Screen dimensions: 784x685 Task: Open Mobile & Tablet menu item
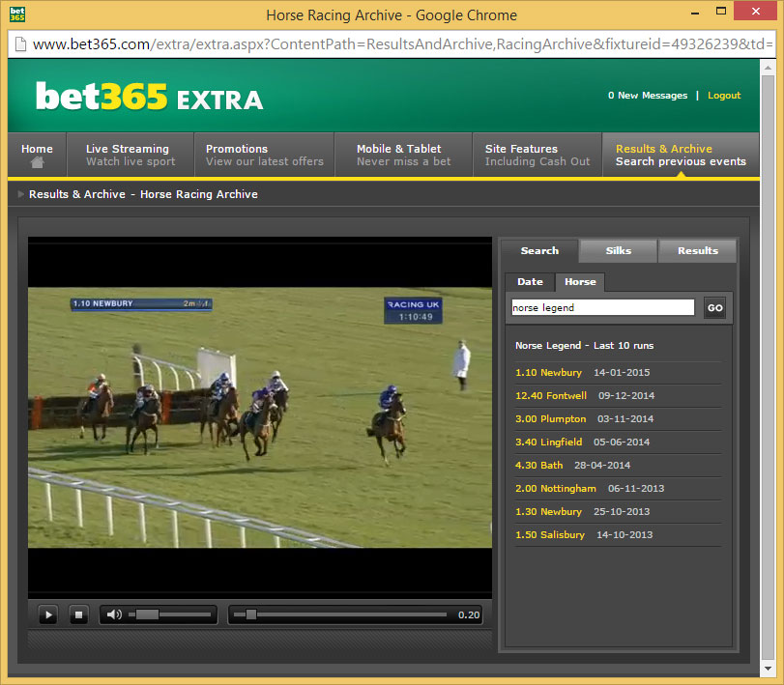click(x=403, y=155)
